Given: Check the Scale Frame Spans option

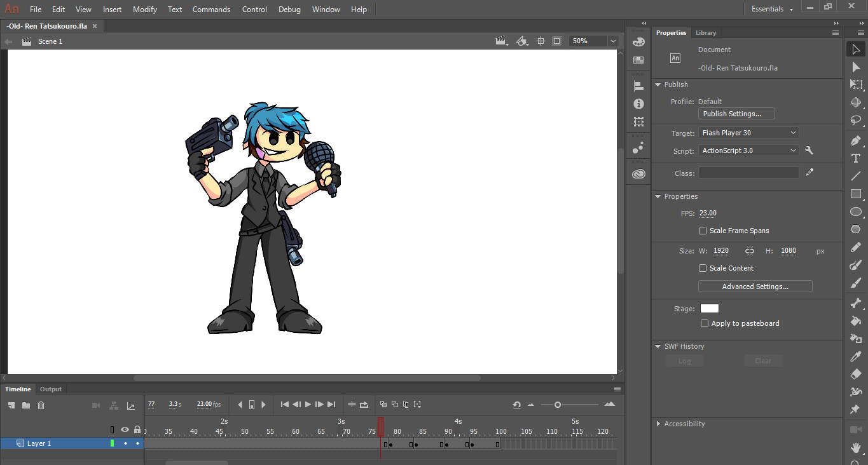Looking at the screenshot, I should (703, 231).
